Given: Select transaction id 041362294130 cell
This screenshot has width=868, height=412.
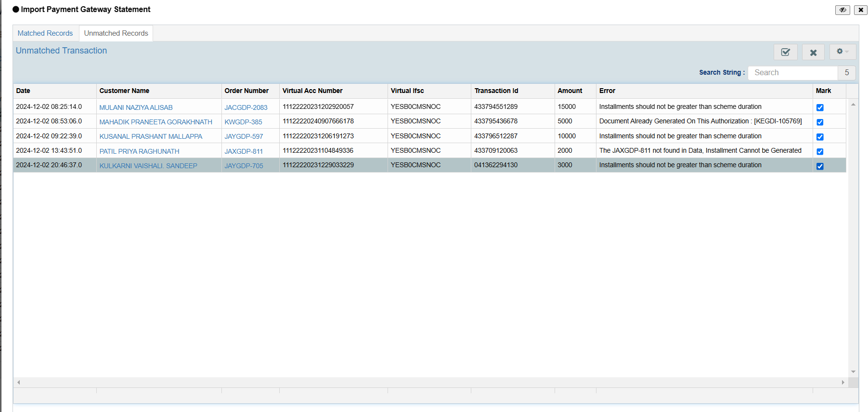Looking at the screenshot, I should coord(513,165).
